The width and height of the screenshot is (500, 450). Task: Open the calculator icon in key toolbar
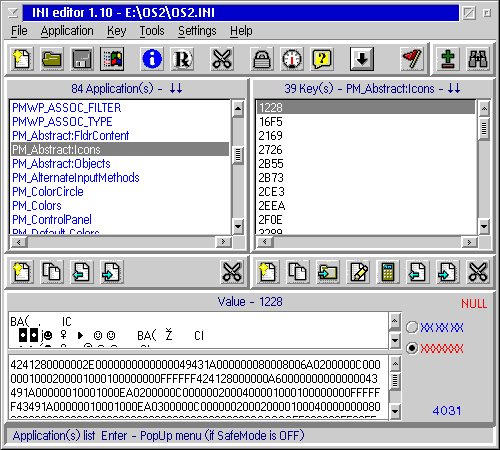click(x=388, y=272)
